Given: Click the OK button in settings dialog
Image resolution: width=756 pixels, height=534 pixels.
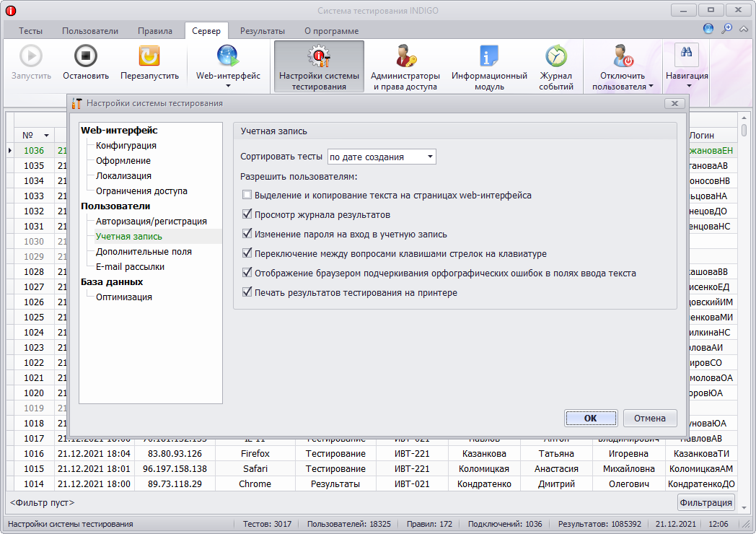Looking at the screenshot, I should pyautogui.click(x=590, y=419).
